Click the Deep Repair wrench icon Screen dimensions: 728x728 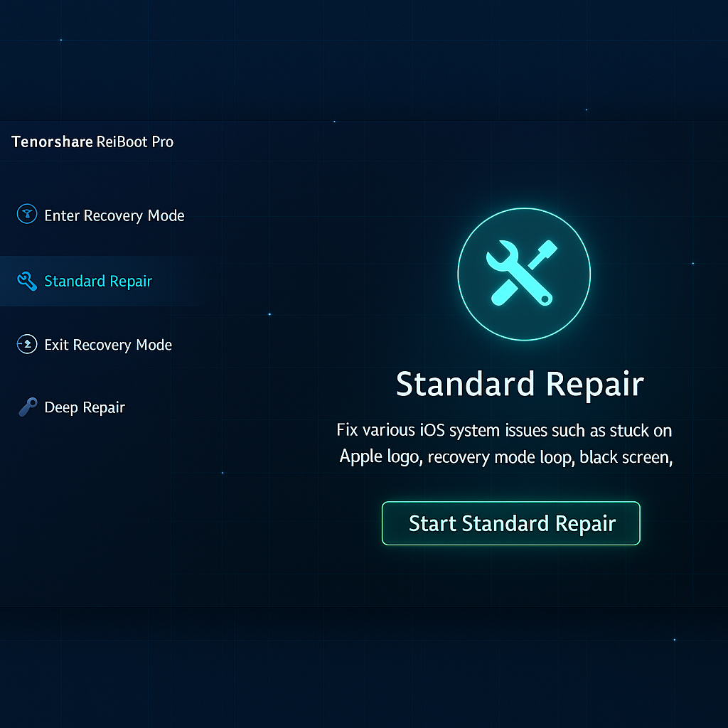coord(28,407)
